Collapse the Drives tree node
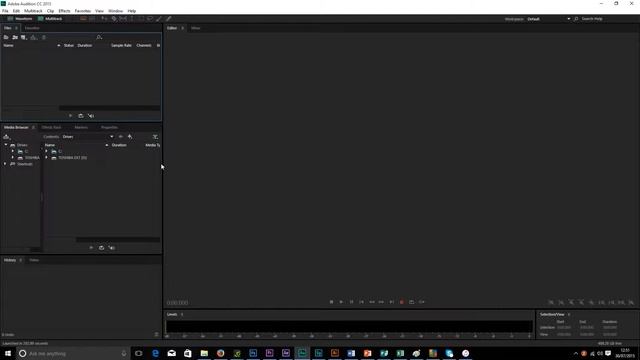 pos(6,145)
